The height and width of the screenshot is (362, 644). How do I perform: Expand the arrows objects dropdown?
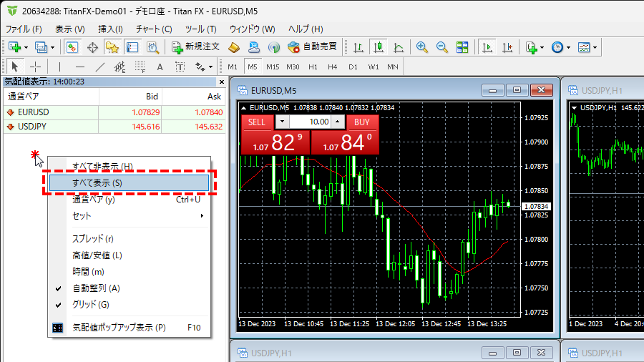point(210,67)
